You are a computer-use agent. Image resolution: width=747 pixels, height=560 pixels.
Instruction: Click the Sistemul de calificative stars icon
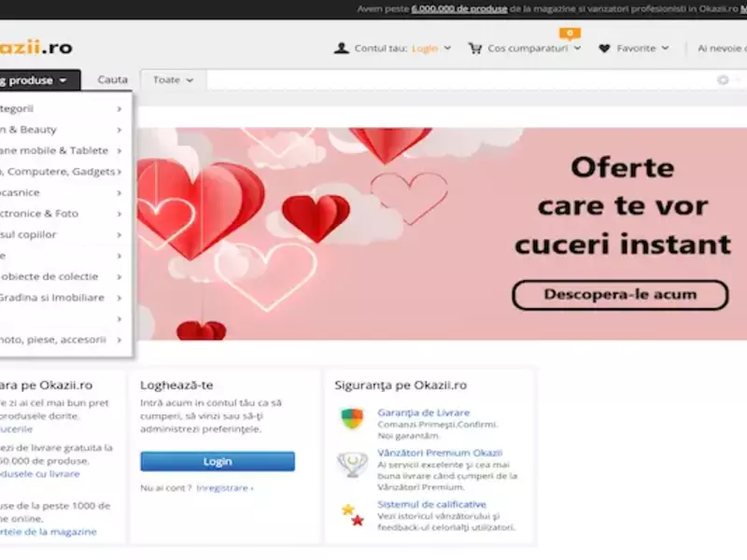coord(352,514)
